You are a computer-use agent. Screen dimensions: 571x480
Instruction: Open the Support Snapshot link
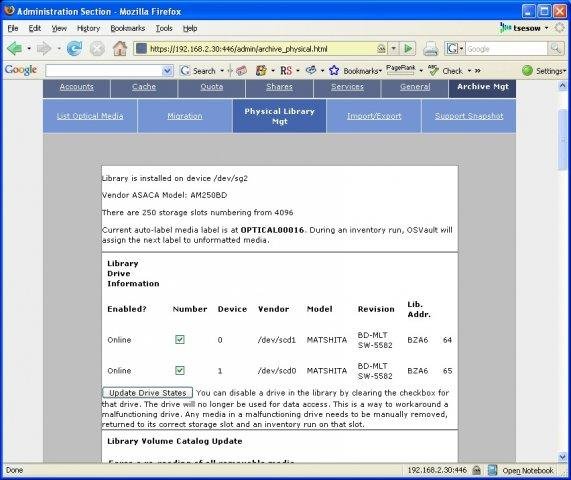pos(469,116)
